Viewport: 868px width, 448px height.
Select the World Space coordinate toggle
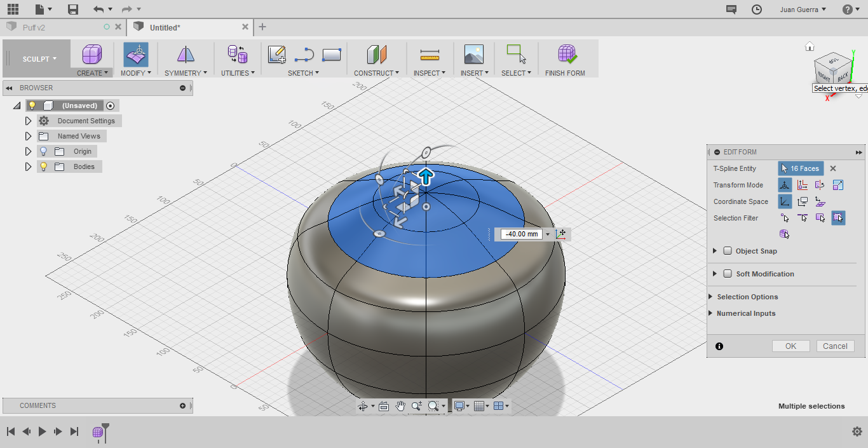785,201
